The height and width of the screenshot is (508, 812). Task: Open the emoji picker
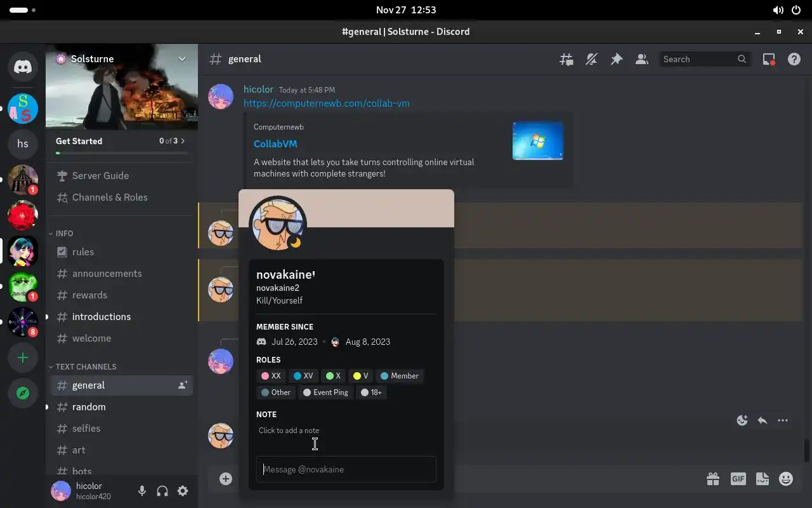pyautogui.click(x=786, y=479)
